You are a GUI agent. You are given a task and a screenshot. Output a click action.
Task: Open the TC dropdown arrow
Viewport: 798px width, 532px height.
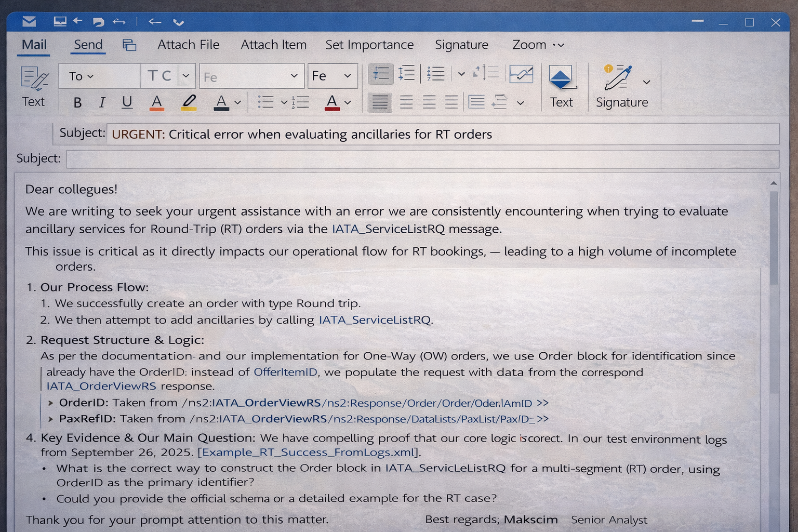coord(185,76)
